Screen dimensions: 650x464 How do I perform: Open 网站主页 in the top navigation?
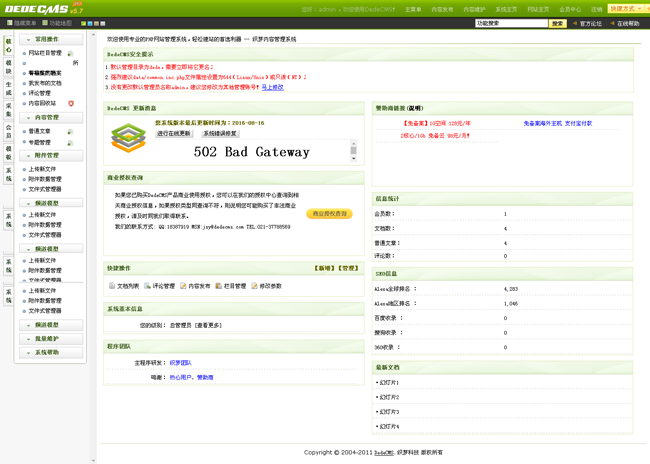(538, 10)
